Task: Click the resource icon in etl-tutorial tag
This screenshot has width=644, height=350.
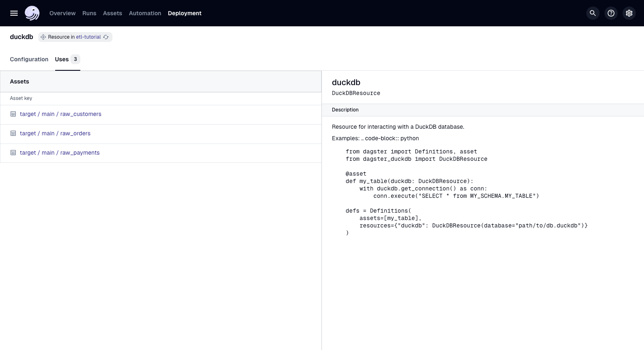Action: (x=43, y=37)
